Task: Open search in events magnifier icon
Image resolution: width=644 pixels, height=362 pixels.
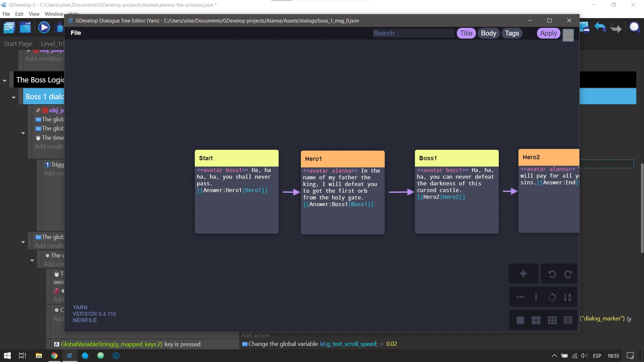Action: pyautogui.click(x=635, y=27)
